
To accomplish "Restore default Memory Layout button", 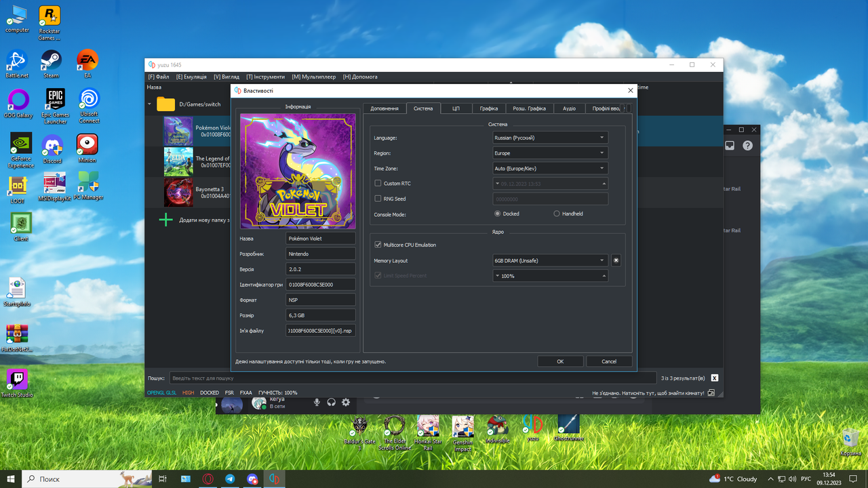I will tap(616, 260).
